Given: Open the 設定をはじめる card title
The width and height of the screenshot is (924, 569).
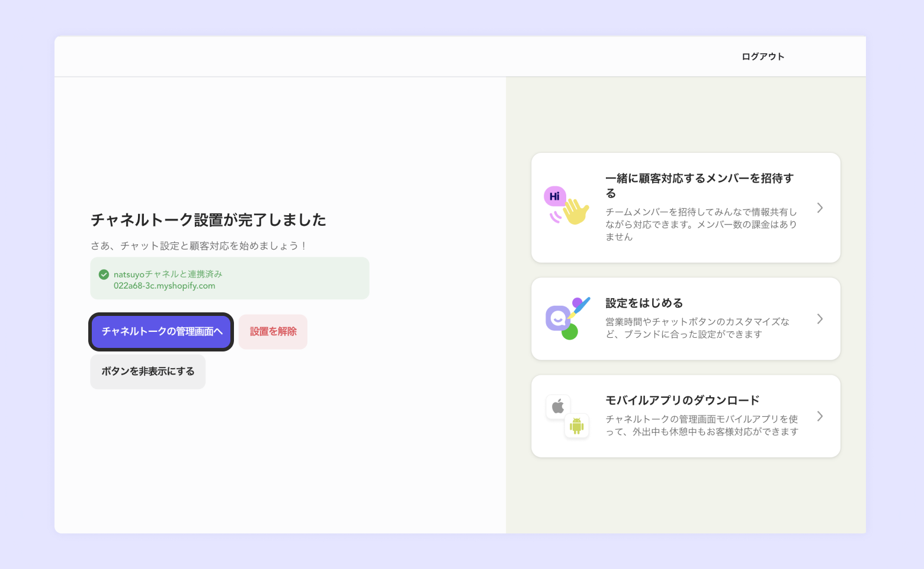Looking at the screenshot, I should pyautogui.click(x=644, y=303).
